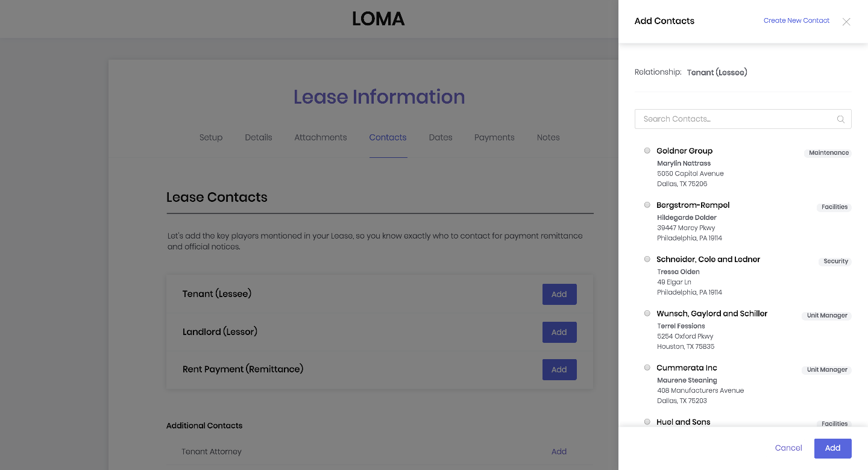This screenshot has height=470, width=868.
Task: Select the Goldner Group radio button
Action: [x=647, y=151]
